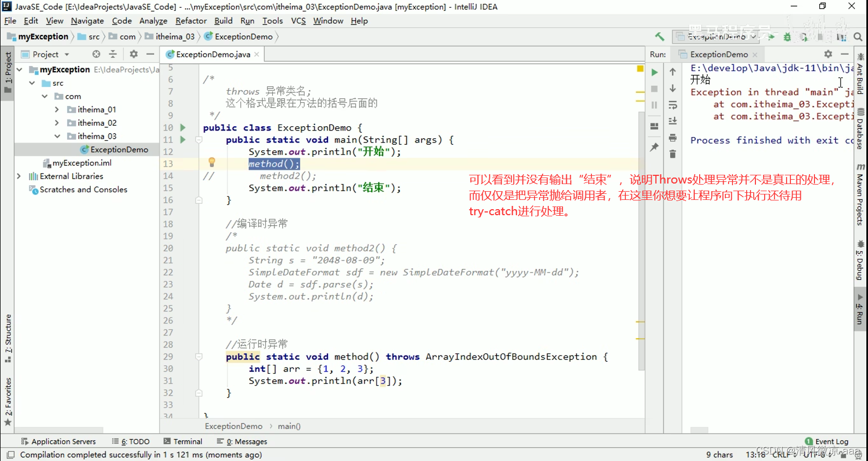Collapse the myException project node

pos(20,69)
